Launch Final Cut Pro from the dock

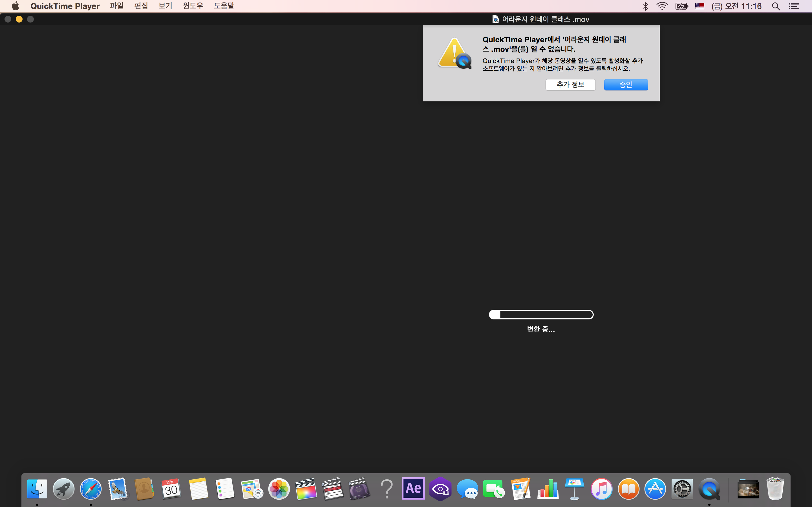305,489
